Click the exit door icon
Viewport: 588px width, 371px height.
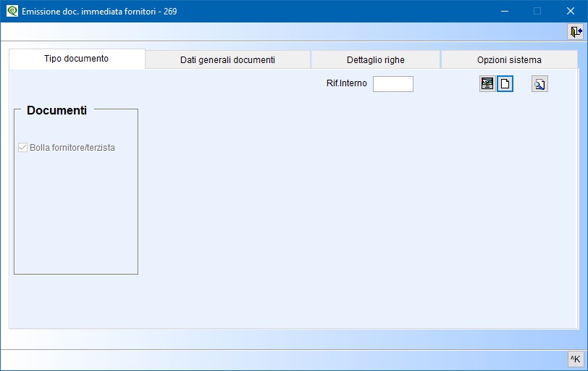pyautogui.click(x=575, y=32)
